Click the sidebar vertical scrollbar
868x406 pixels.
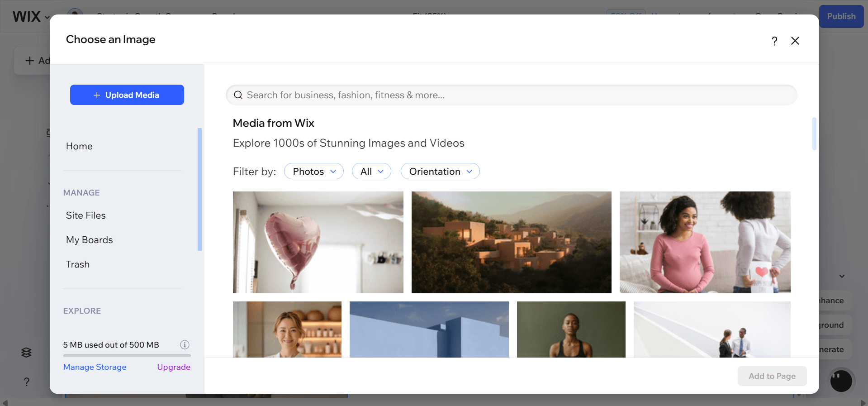click(199, 189)
